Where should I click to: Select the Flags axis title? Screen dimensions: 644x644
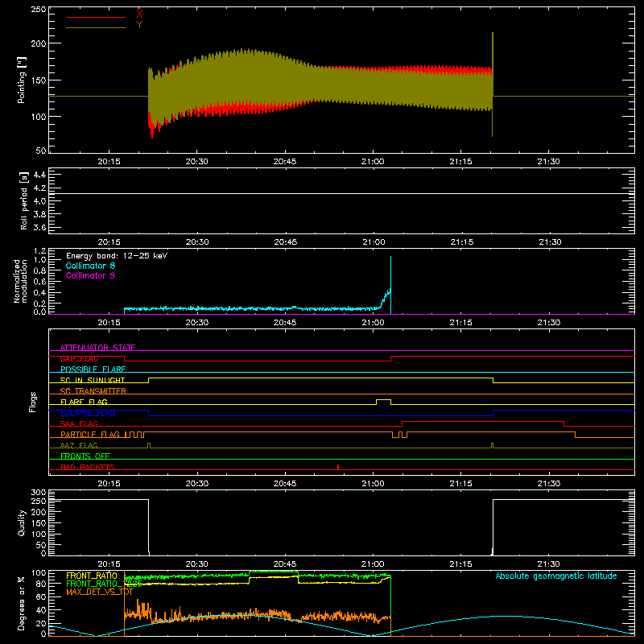(33, 402)
